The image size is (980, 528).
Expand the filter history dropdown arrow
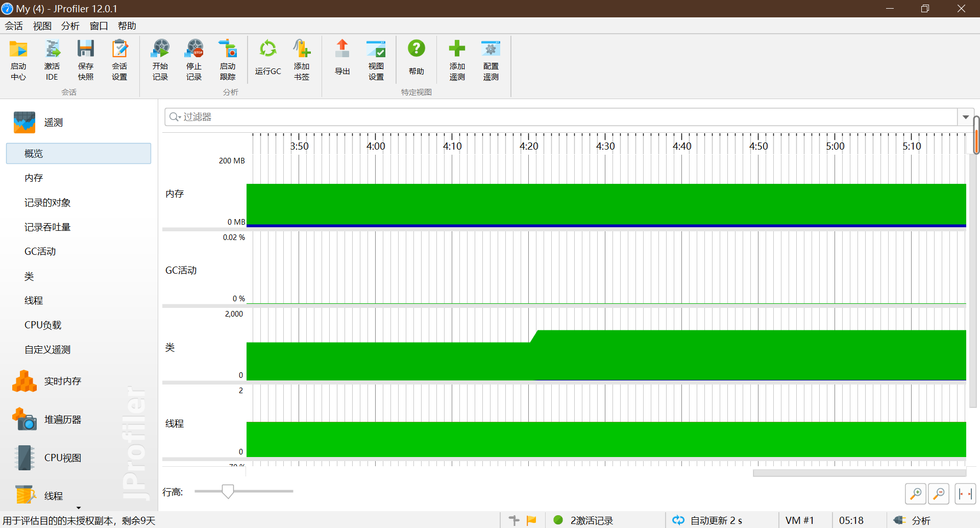[966, 117]
